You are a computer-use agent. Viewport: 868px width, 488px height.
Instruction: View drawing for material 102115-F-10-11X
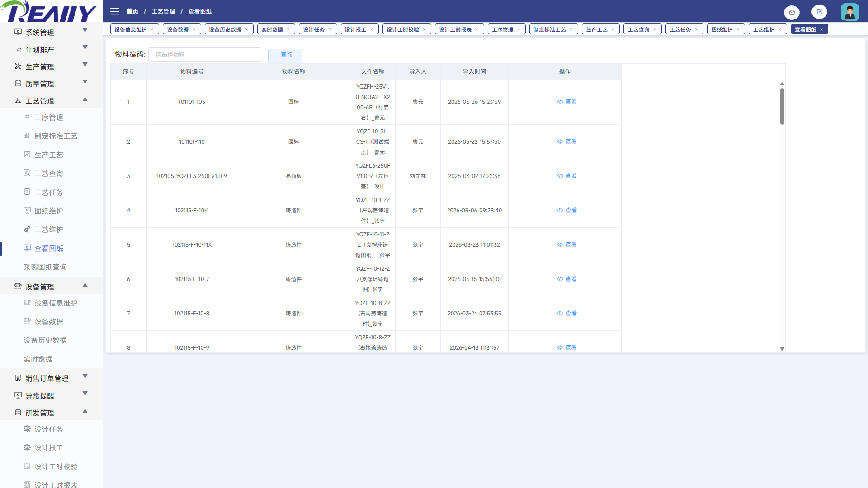(567, 245)
